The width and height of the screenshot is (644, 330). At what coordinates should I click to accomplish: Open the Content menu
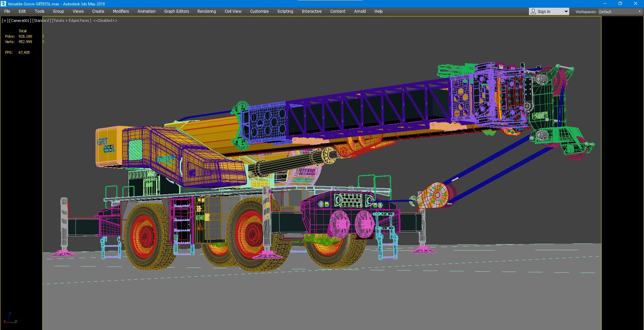pos(338,11)
